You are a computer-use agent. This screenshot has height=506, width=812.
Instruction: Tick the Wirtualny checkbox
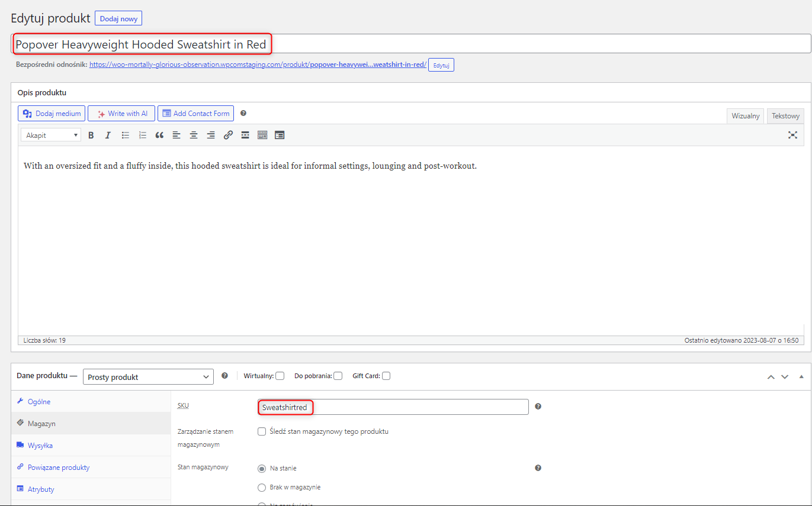[280, 376]
